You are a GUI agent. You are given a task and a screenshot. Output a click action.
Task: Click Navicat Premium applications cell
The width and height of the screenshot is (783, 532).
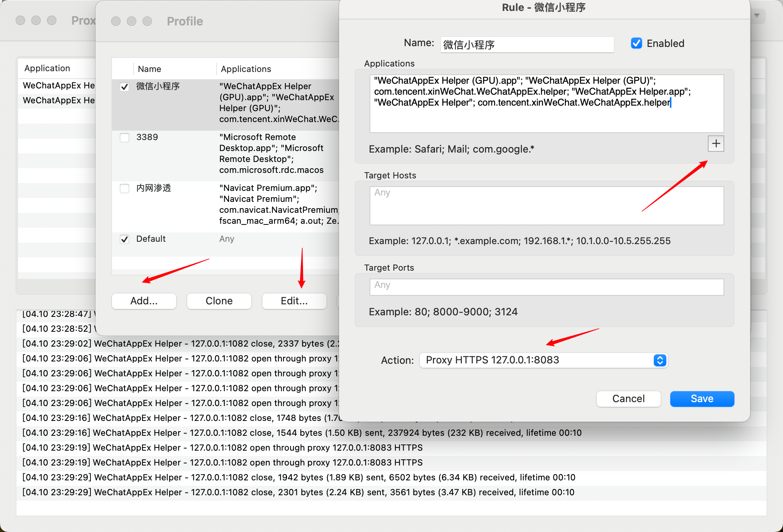point(278,204)
